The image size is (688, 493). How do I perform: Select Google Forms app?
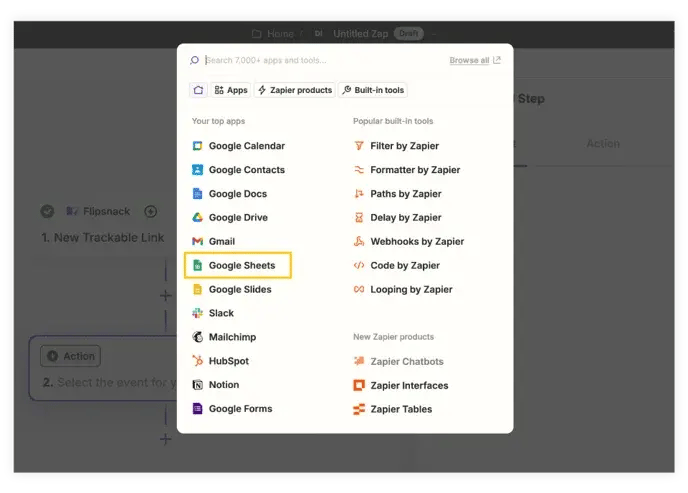pos(232,409)
